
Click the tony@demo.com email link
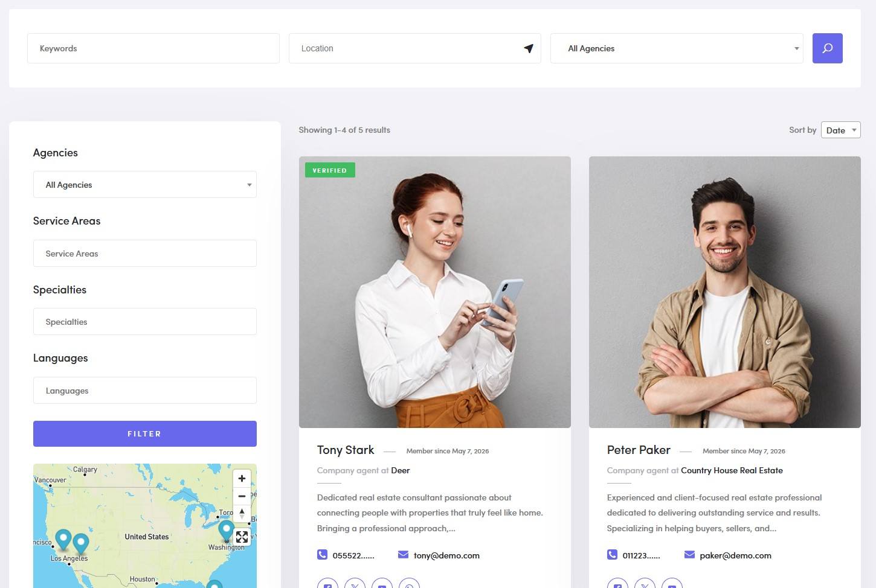click(x=446, y=555)
